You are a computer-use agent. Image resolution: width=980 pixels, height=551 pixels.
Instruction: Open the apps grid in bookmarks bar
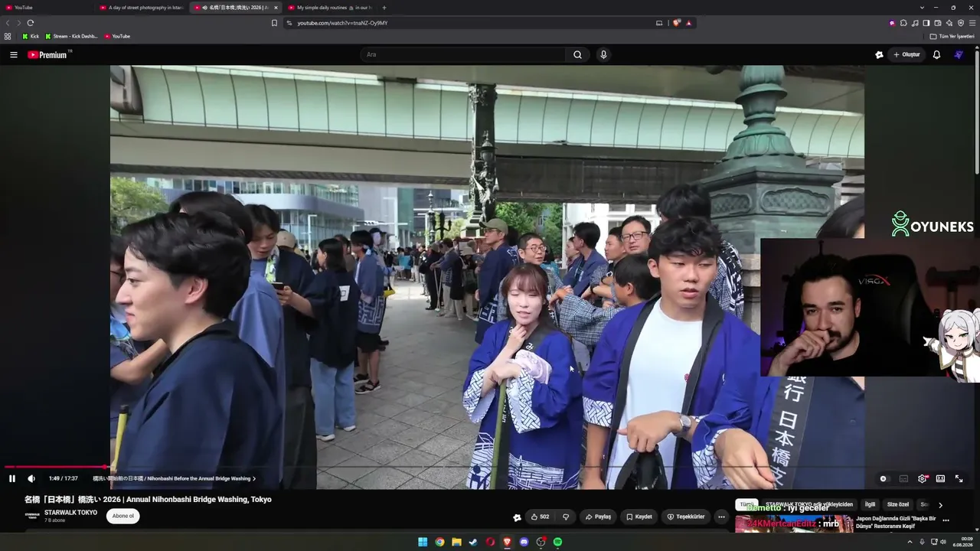pos(8,36)
